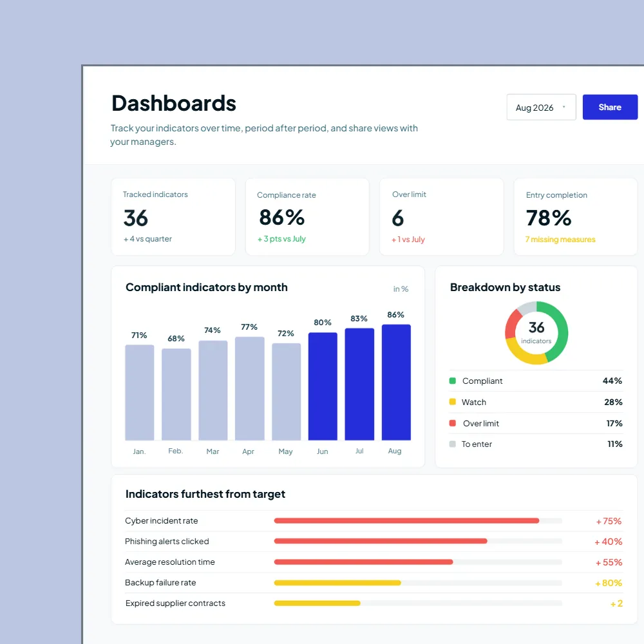Click the May bar showing 72%
This screenshot has width=644, height=644.
coord(287,392)
